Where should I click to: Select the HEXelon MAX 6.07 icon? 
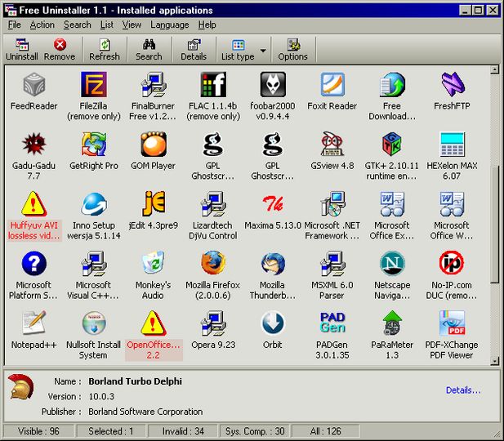452,144
